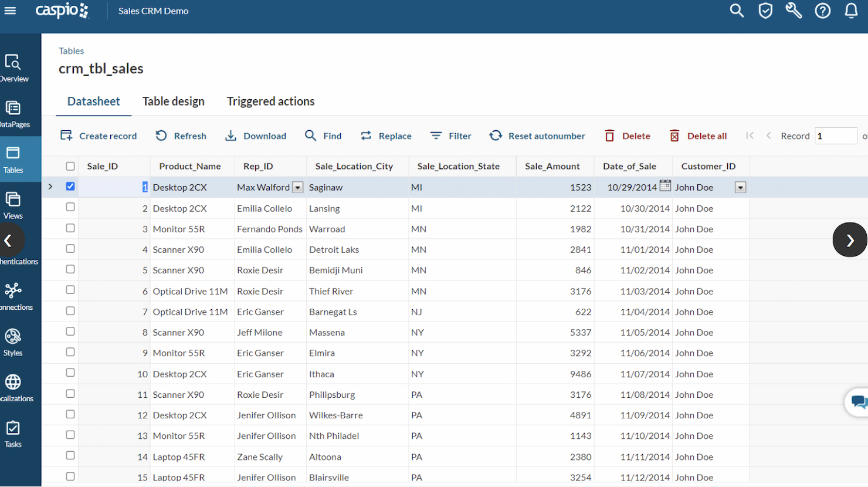Open the Filter option

click(x=450, y=136)
